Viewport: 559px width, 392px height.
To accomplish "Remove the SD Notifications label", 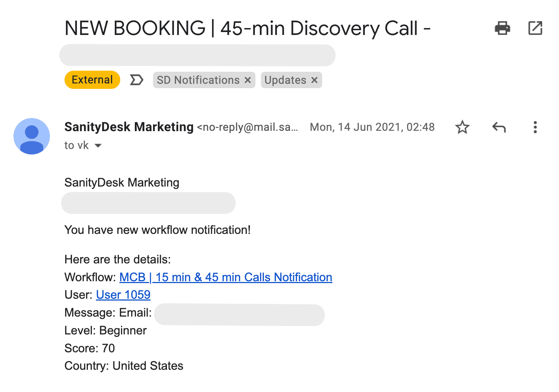I will (x=248, y=80).
